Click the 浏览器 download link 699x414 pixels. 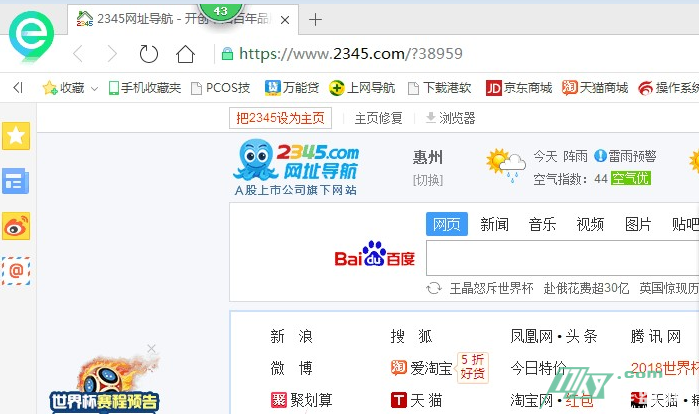coord(451,118)
